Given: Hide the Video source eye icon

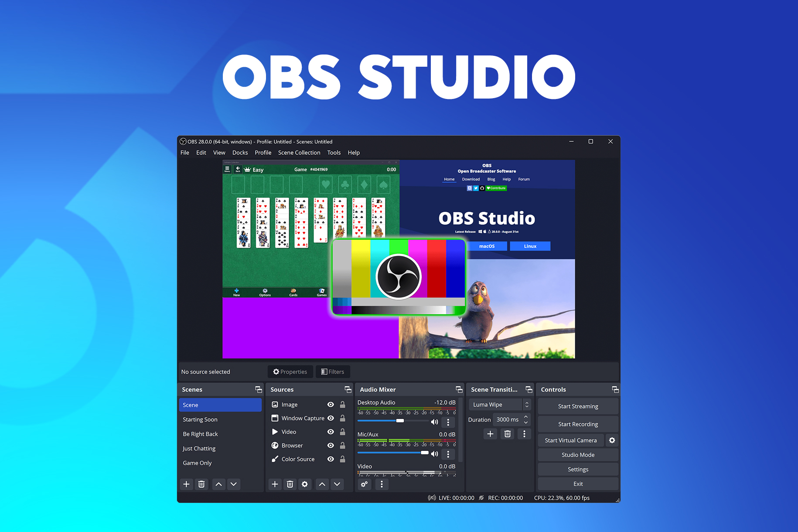Looking at the screenshot, I should click(331, 432).
